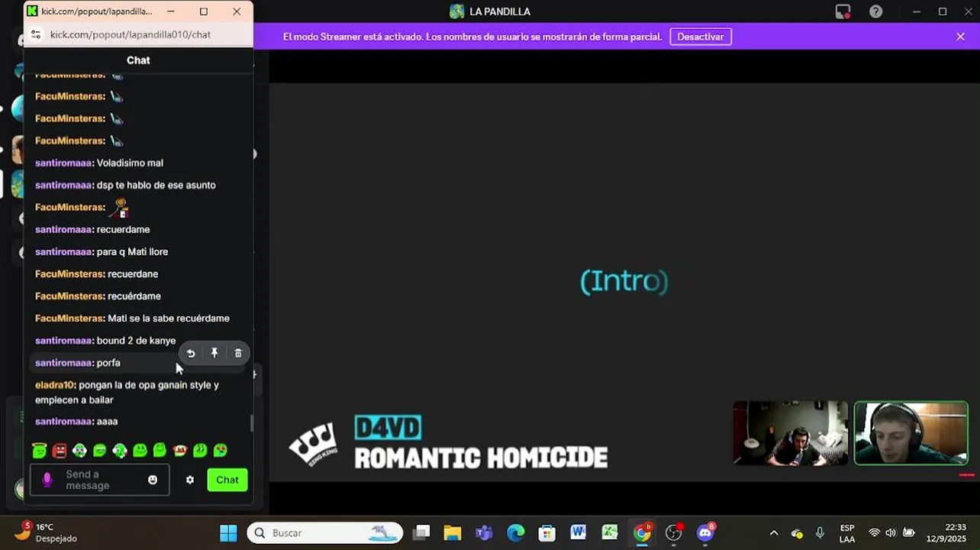Click the FacuMinsteras username beside 'recuerdane'
The width and height of the screenshot is (980, 550).
pyautogui.click(x=69, y=273)
